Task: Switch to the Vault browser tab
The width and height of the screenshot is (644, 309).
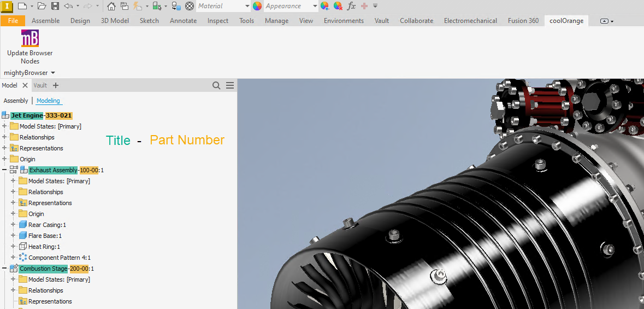Action: pyautogui.click(x=40, y=85)
